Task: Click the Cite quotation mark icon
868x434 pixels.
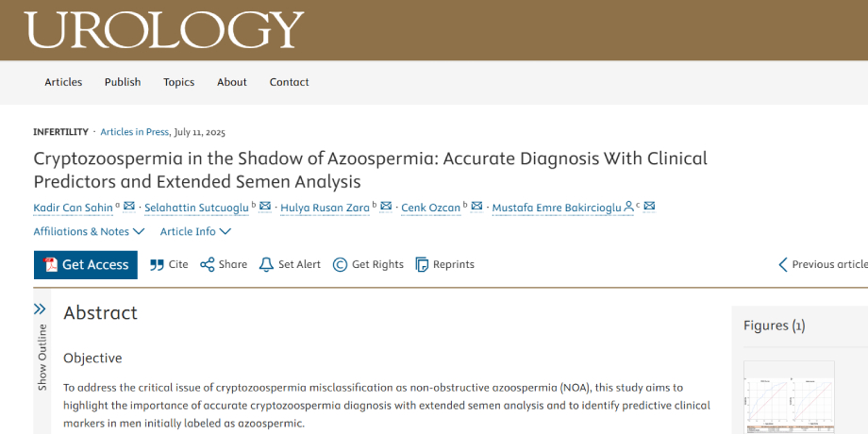Action: tap(157, 265)
